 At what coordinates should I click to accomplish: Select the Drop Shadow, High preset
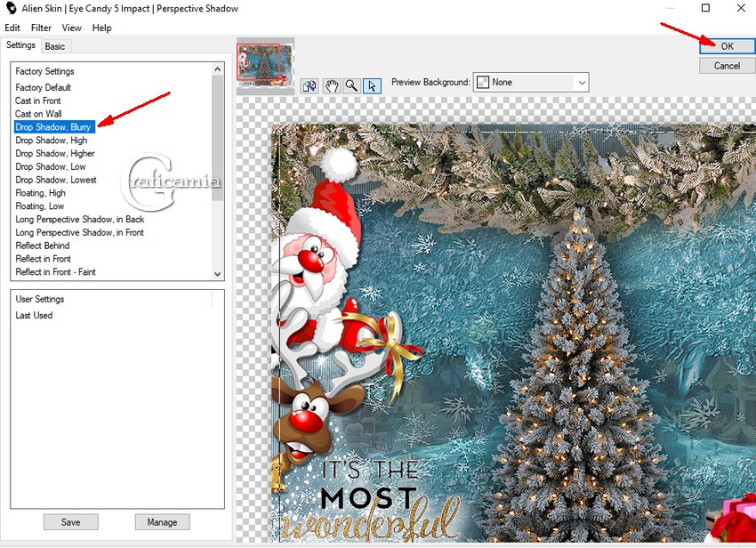click(51, 141)
